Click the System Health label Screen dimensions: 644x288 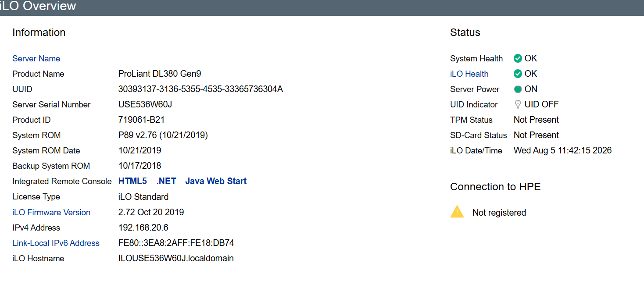pos(476,58)
